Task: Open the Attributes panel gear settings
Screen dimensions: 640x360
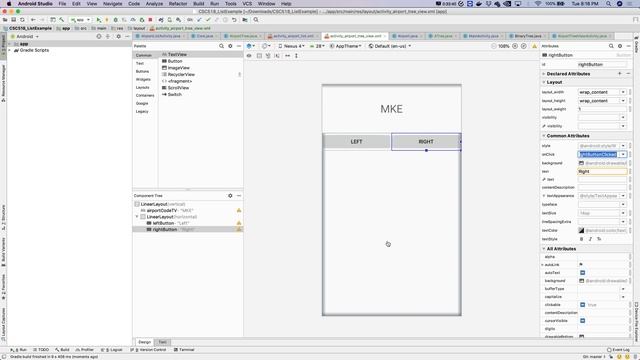Action: click(620, 46)
